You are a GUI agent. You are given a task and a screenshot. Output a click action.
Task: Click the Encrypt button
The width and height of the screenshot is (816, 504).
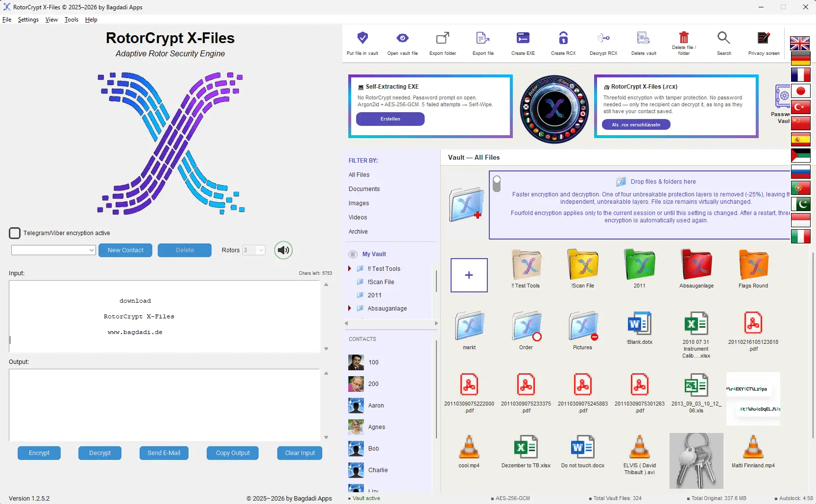click(39, 453)
